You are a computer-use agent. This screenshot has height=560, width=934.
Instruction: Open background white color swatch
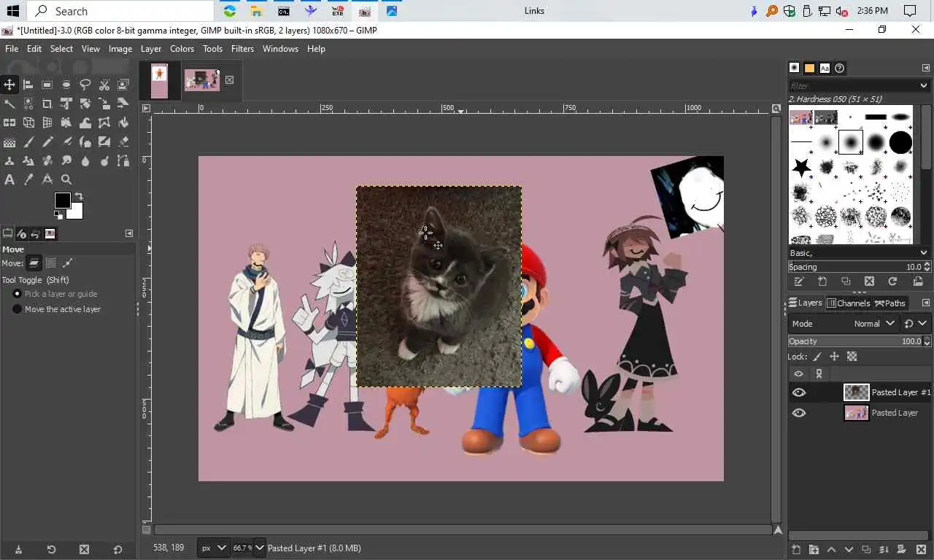(x=76, y=212)
